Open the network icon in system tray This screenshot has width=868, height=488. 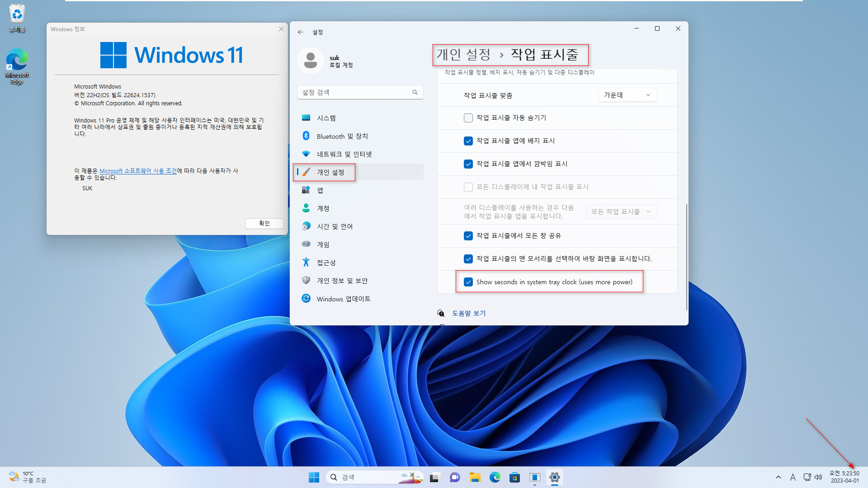(807, 477)
